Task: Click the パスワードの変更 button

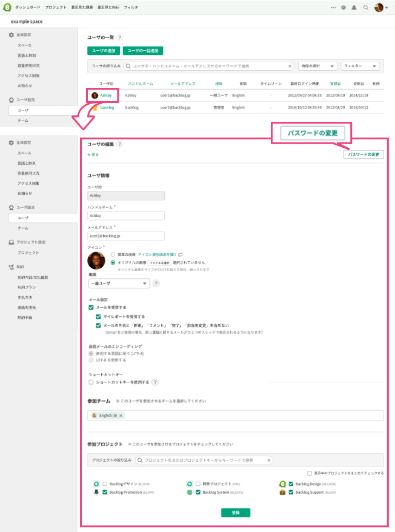Action: [x=363, y=155]
